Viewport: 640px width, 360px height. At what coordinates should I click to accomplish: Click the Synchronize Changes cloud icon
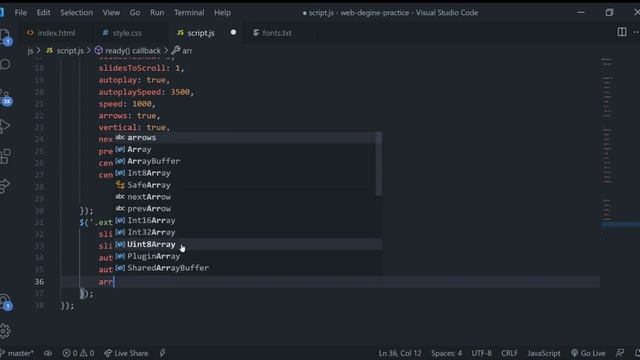48,353
